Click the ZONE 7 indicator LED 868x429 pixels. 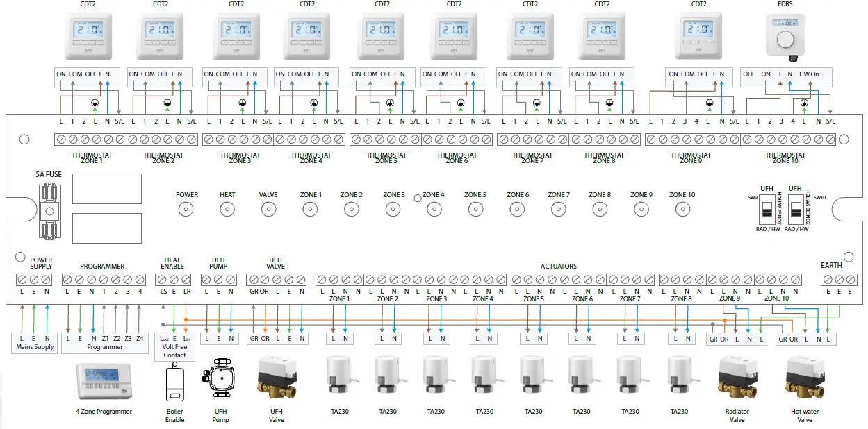pyautogui.click(x=558, y=210)
